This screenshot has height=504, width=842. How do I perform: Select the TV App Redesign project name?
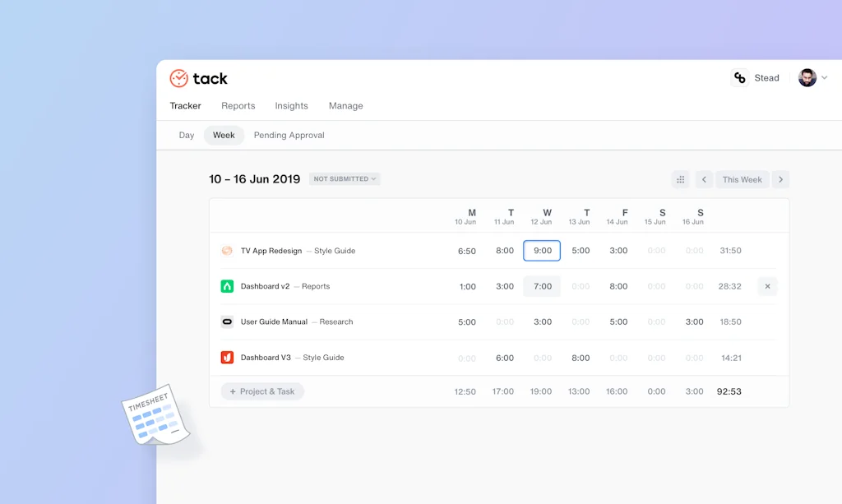pos(271,251)
